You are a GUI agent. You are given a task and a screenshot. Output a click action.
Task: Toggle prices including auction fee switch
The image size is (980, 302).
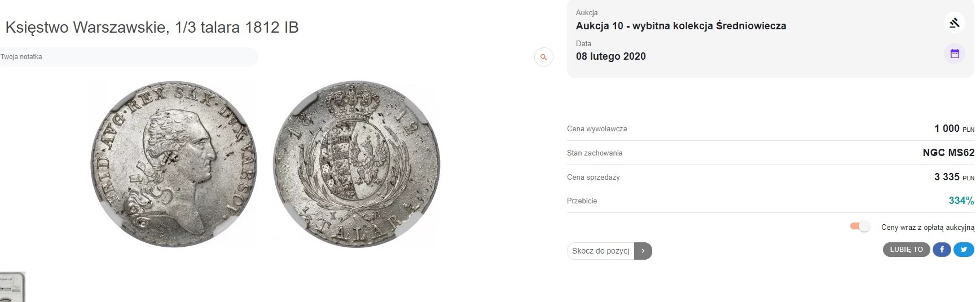pos(860,226)
